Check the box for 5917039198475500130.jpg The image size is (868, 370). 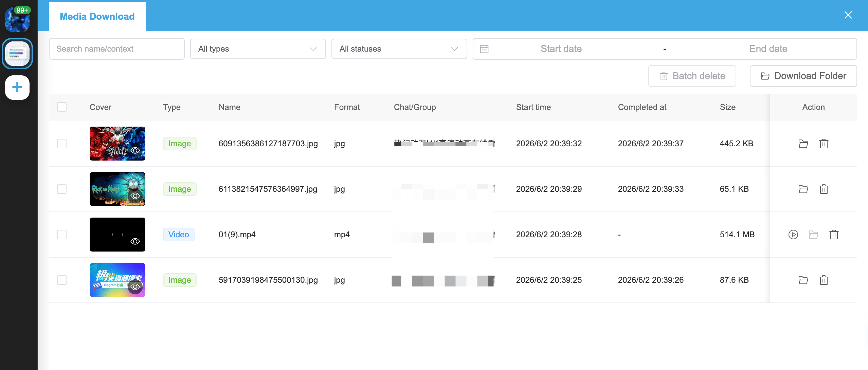tap(62, 280)
